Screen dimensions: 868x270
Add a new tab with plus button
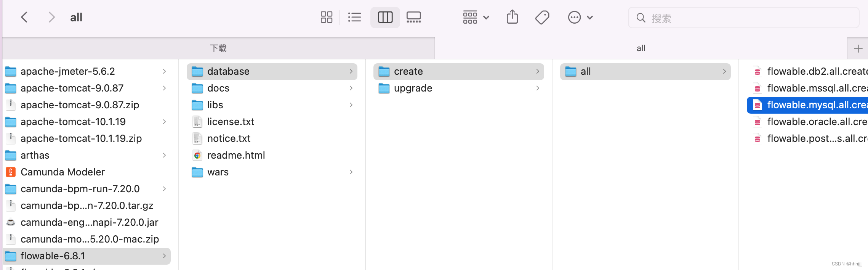coord(858,48)
